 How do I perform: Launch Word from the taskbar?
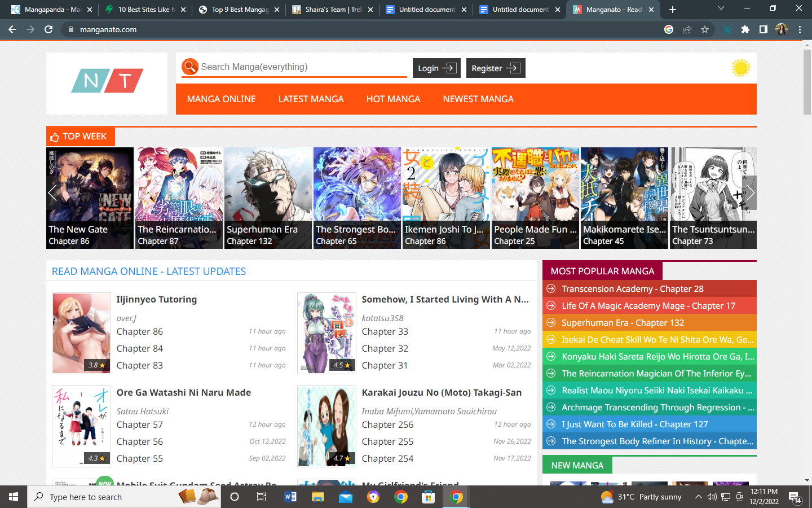[290, 497]
